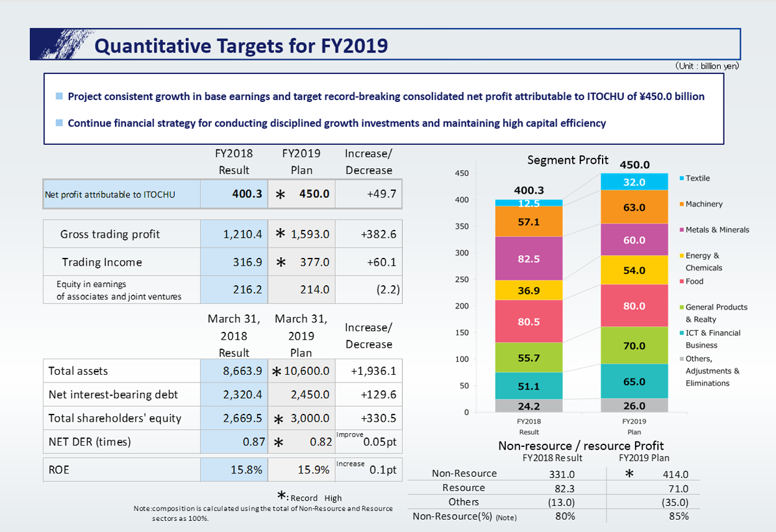The height and width of the screenshot is (532, 776).
Task: Click the Others (13.0) value
Action: tap(561, 502)
